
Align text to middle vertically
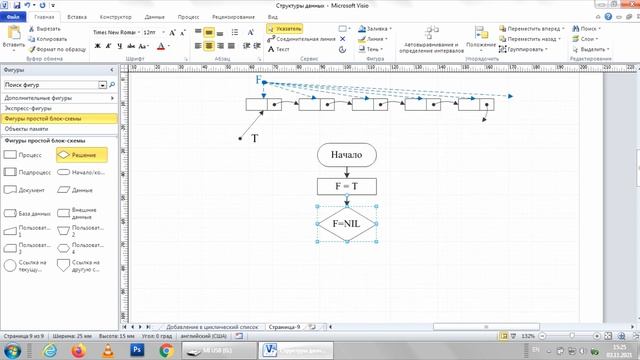(x=209, y=32)
